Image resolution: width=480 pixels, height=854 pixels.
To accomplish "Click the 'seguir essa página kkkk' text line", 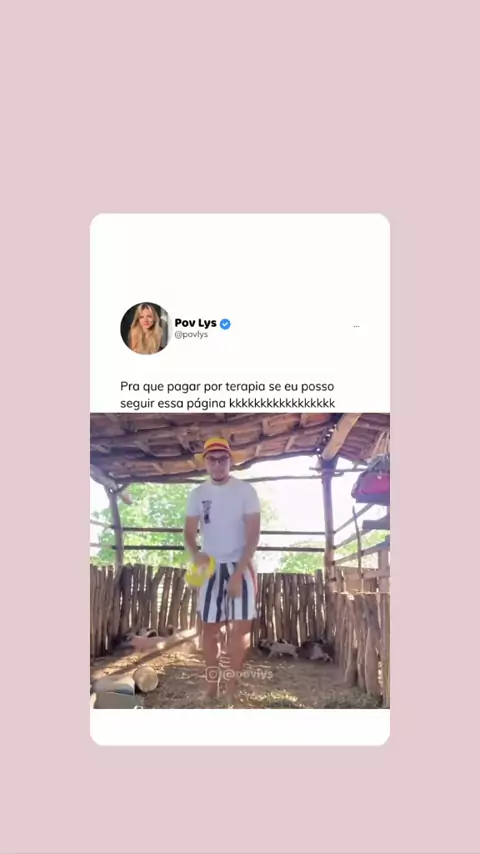I will (x=228, y=404).
